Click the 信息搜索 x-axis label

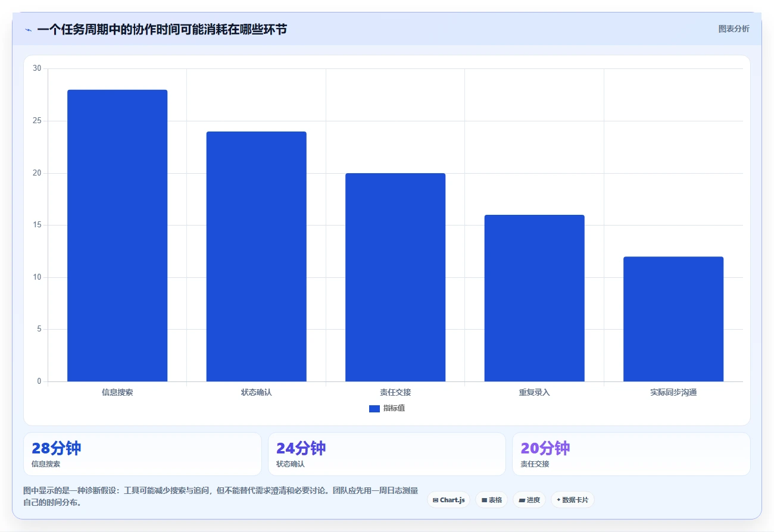tap(117, 393)
